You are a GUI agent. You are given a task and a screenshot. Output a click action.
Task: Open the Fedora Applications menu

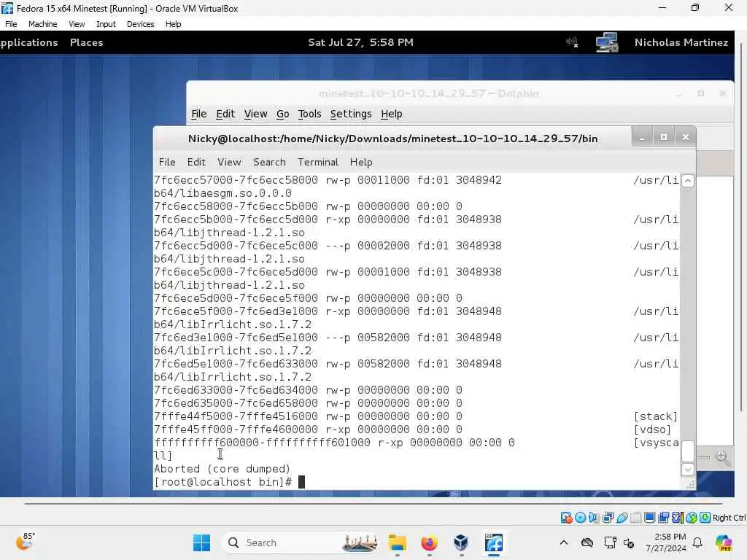pos(29,42)
